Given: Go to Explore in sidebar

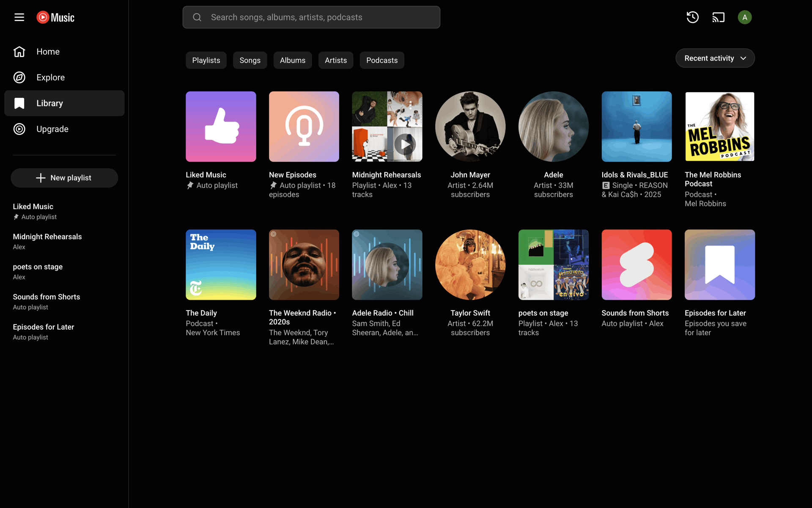Looking at the screenshot, I should (64, 77).
